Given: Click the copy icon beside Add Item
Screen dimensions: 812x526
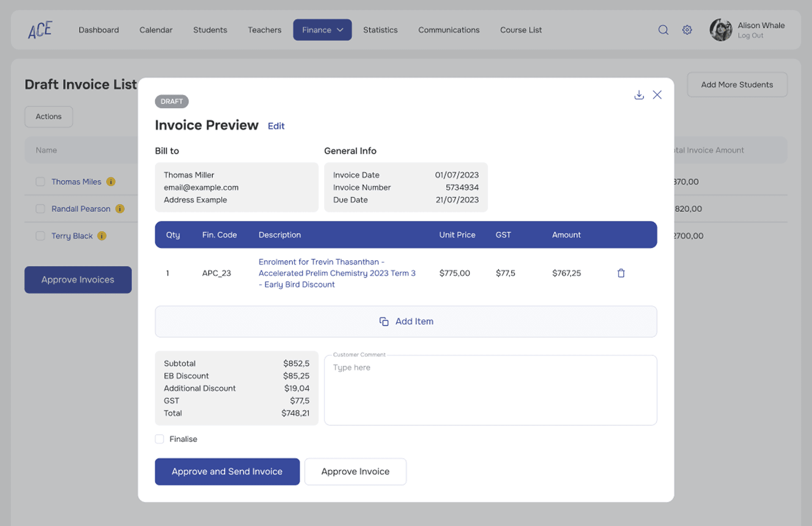Looking at the screenshot, I should [x=384, y=321].
